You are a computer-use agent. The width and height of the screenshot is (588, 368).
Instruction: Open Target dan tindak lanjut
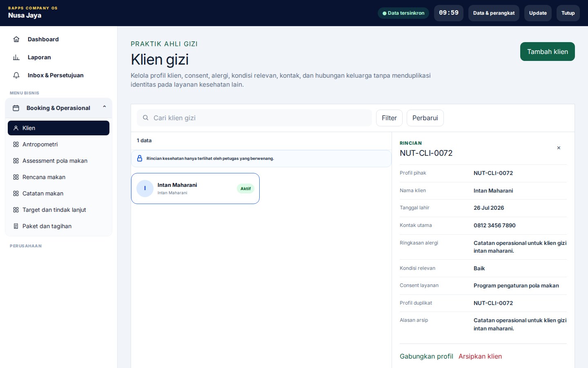coord(58,210)
